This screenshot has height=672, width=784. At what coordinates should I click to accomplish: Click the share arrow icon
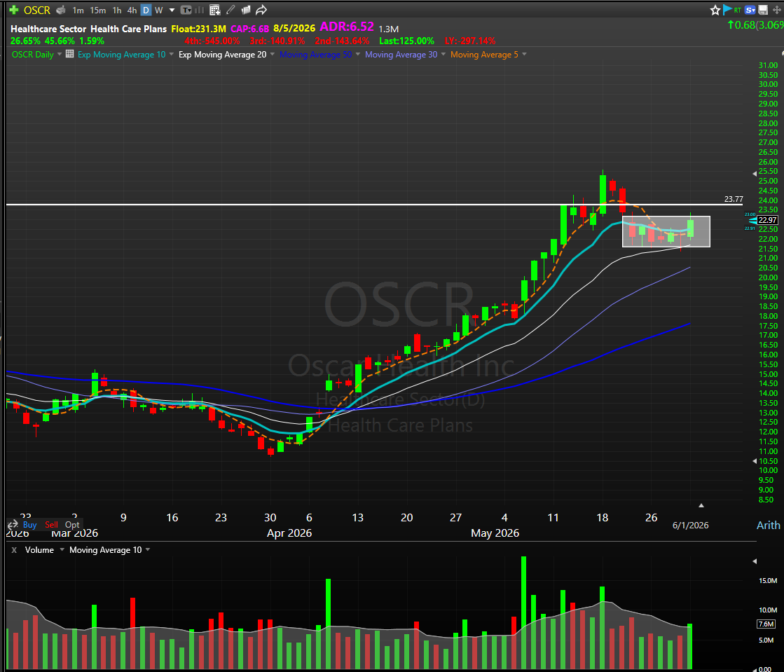point(261,10)
